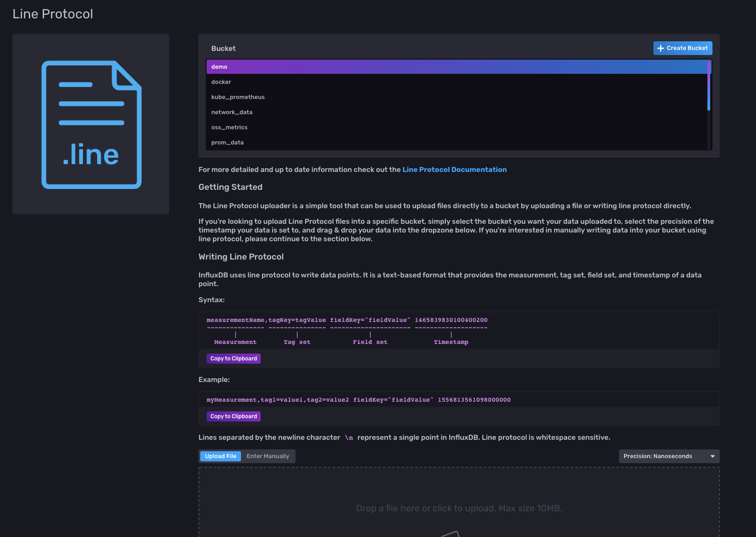Switch to the Enter Manually tab
Image resolution: width=756 pixels, height=537 pixels.
(x=268, y=456)
